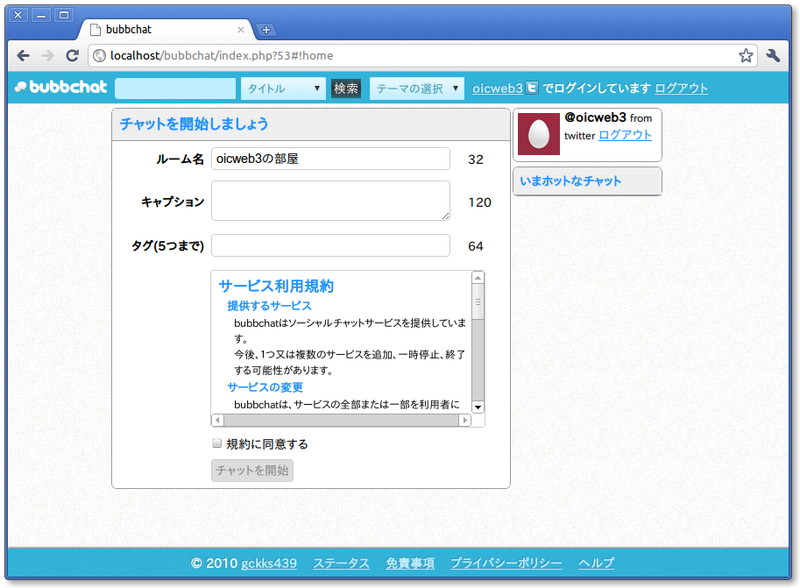Open a new tab with plus button
This screenshot has height=588, width=800.
(266, 30)
